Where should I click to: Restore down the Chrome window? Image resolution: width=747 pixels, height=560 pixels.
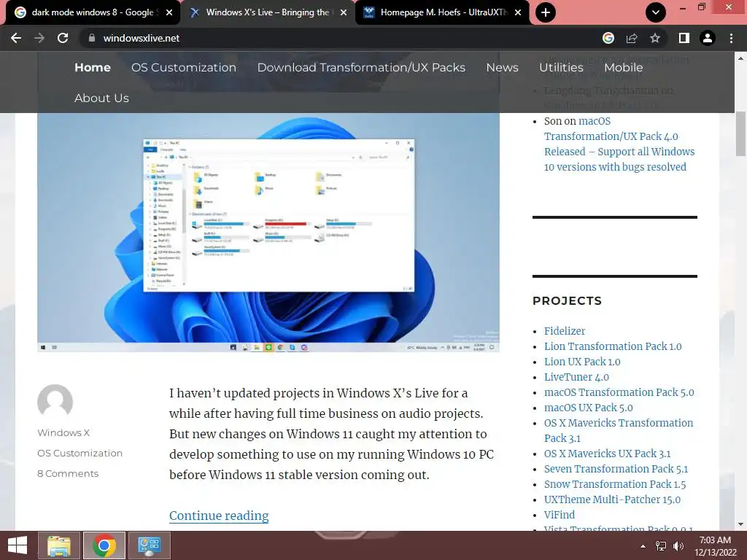[702, 7]
